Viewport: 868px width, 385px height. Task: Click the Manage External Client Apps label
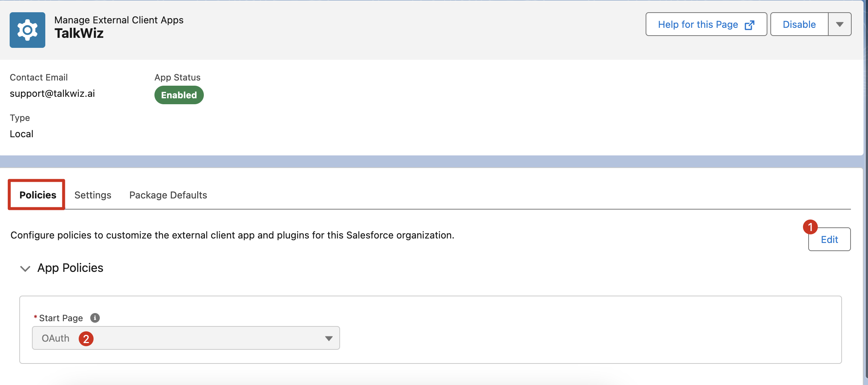pyautogui.click(x=119, y=20)
